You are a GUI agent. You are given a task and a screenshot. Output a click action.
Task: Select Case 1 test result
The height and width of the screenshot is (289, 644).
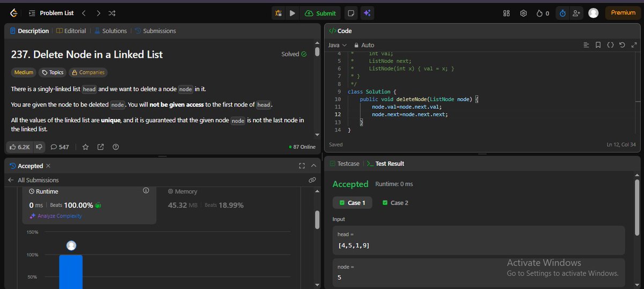pos(352,203)
